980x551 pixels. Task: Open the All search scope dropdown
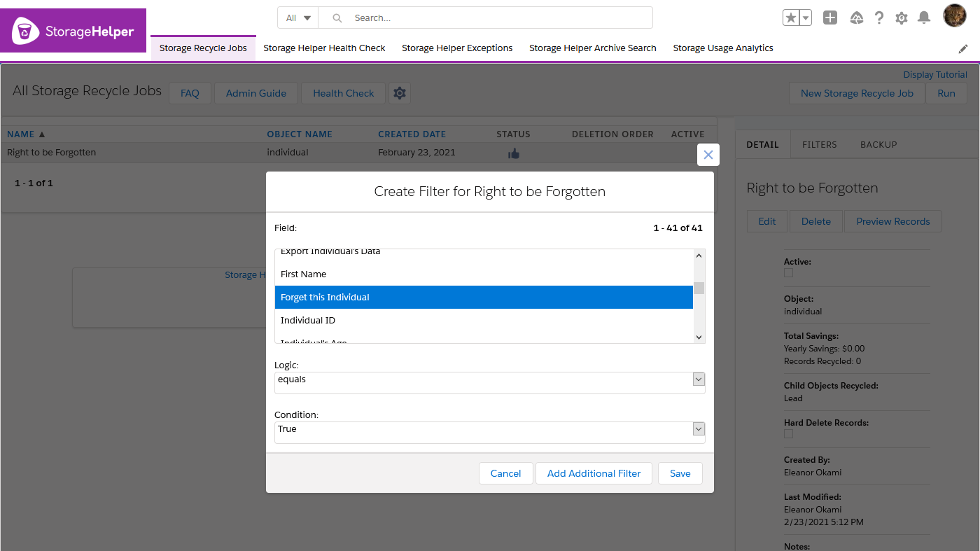pos(298,18)
